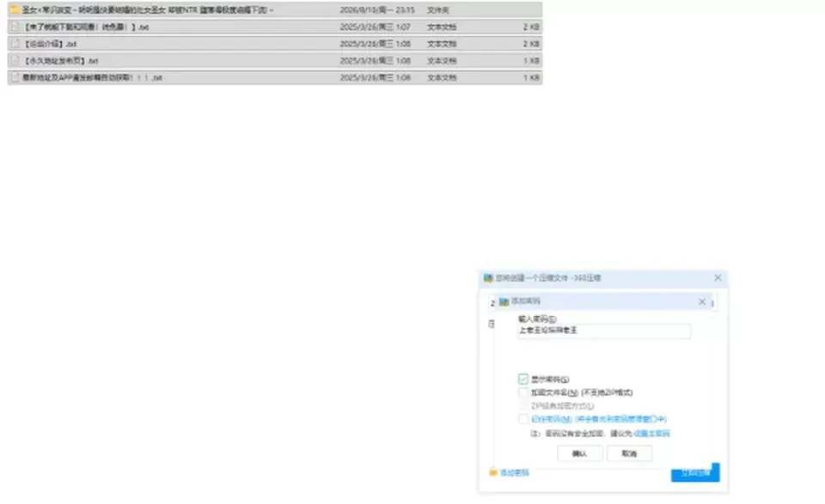Click the 输入密码(E) label in the password dialog
The image size is (825, 504).
tap(536, 319)
